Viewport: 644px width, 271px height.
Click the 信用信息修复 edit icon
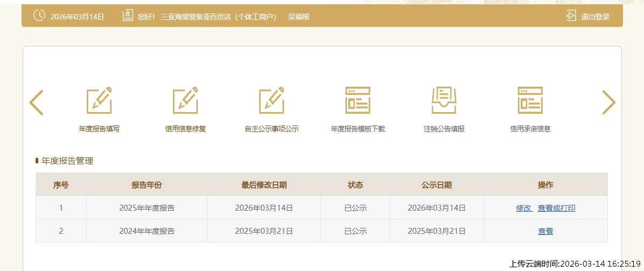(185, 100)
